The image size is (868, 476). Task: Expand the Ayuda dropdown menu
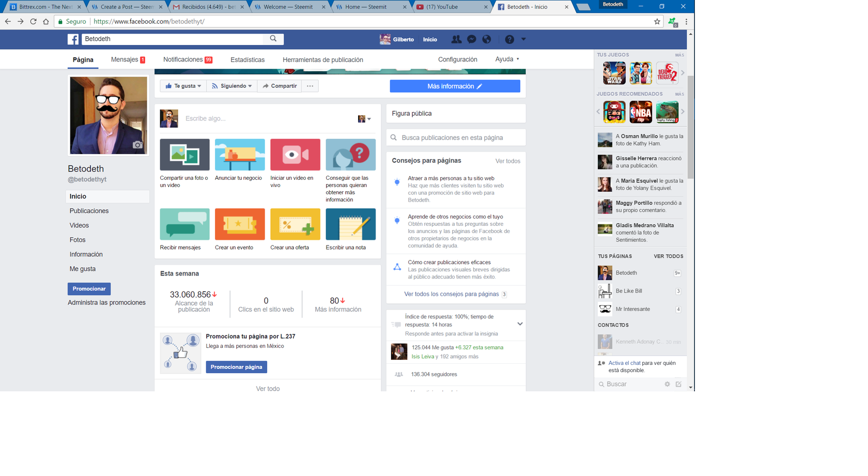507,59
